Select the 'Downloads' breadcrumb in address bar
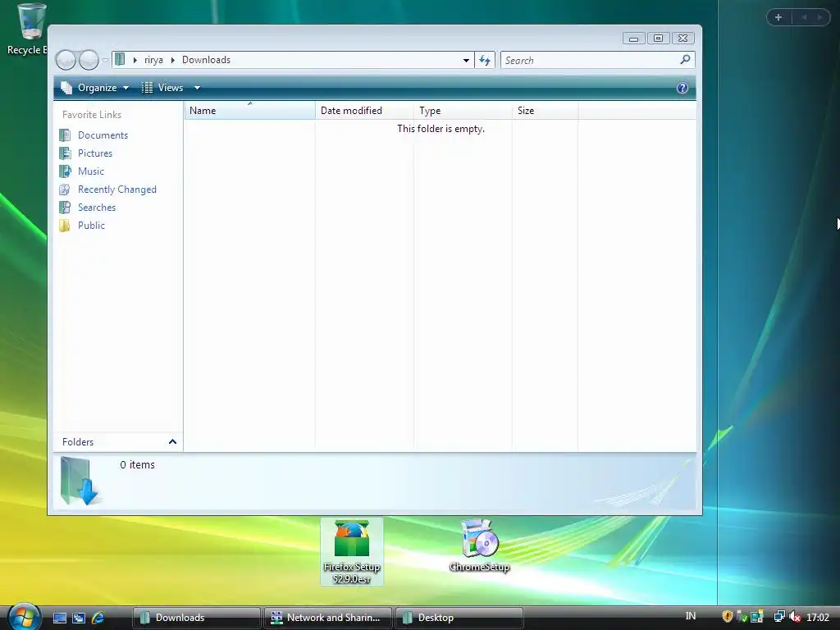Viewport: 840px width, 630px height. [206, 60]
